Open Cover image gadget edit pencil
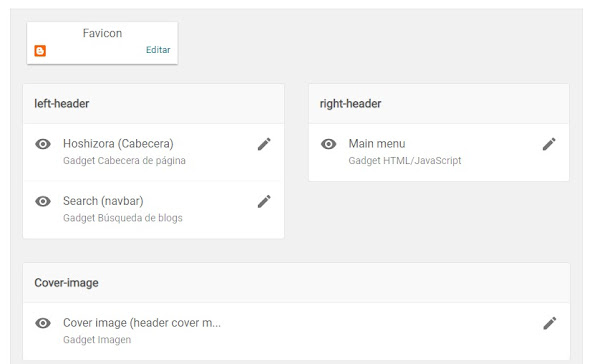This screenshot has width=600, height=364. (549, 323)
